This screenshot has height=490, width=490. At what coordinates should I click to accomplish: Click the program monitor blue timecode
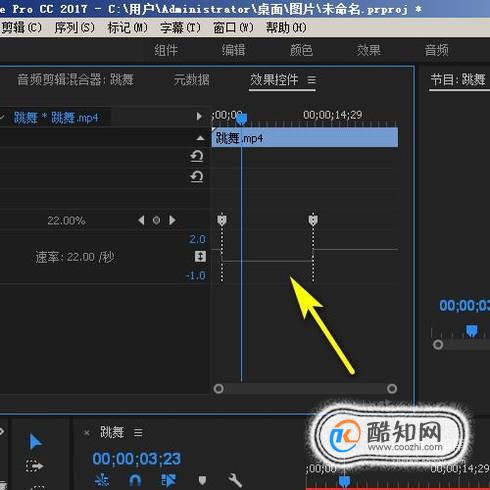[x=464, y=305]
